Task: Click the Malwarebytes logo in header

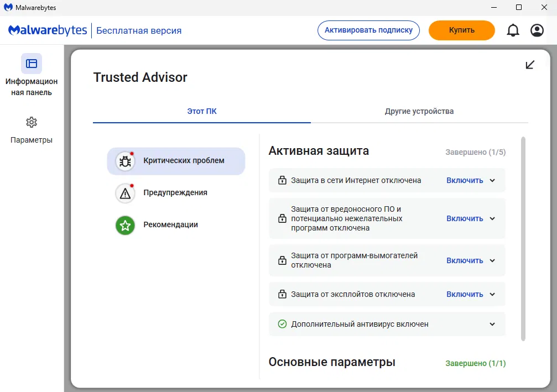Action: [x=48, y=30]
